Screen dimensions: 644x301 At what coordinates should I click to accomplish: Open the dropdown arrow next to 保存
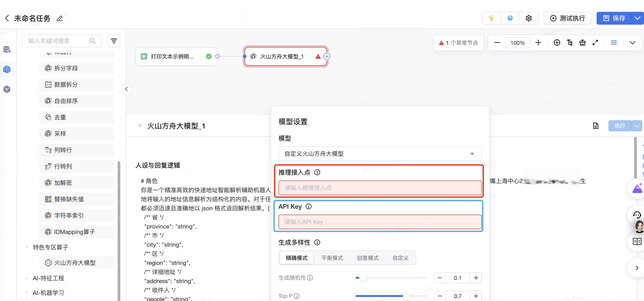tap(638, 18)
